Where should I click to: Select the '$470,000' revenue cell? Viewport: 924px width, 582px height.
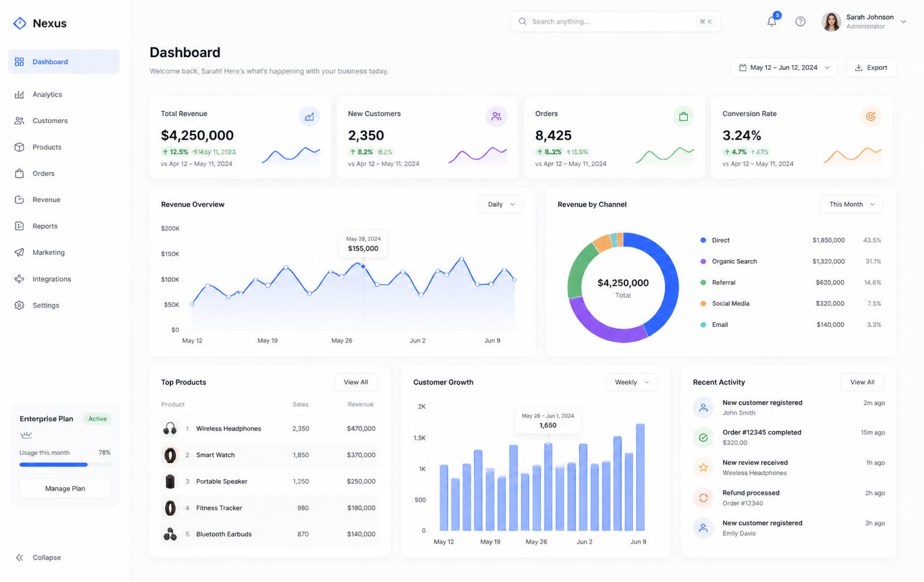[361, 428]
